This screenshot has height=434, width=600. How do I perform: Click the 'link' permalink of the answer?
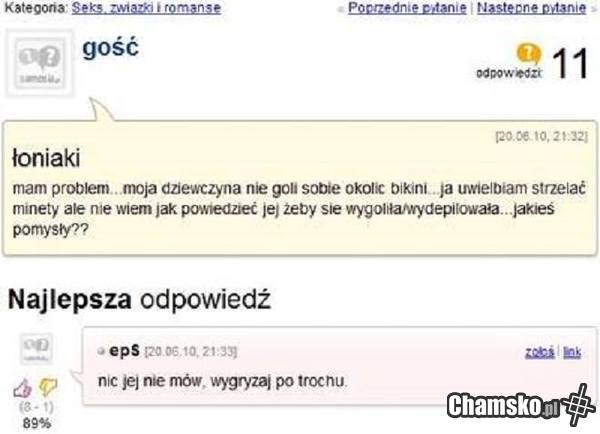(x=572, y=352)
